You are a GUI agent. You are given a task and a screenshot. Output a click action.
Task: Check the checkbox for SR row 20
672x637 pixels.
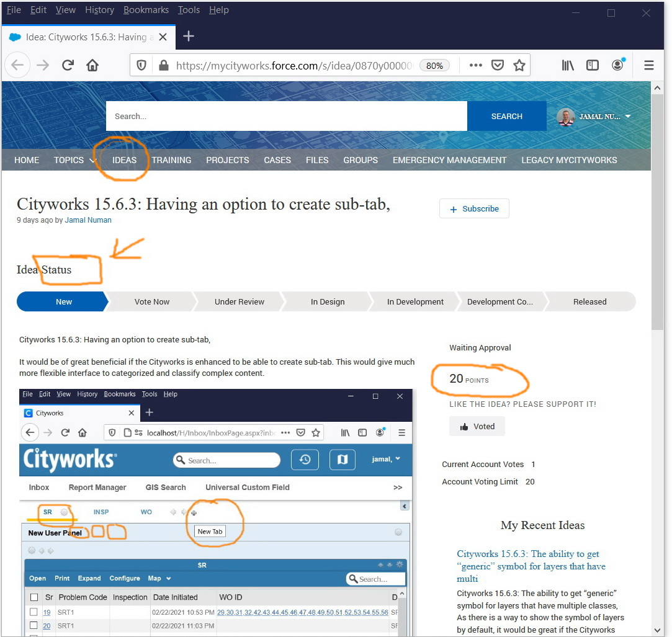34,626
